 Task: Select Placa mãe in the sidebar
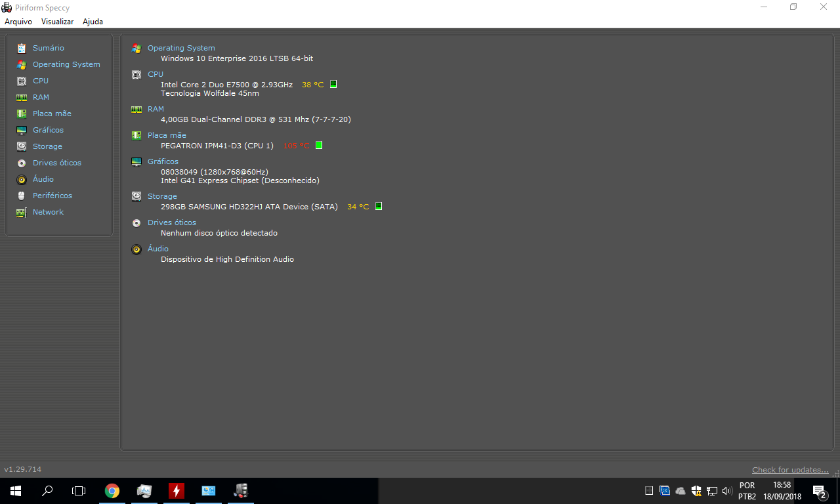pyautogui.click(x=52, y=114)
